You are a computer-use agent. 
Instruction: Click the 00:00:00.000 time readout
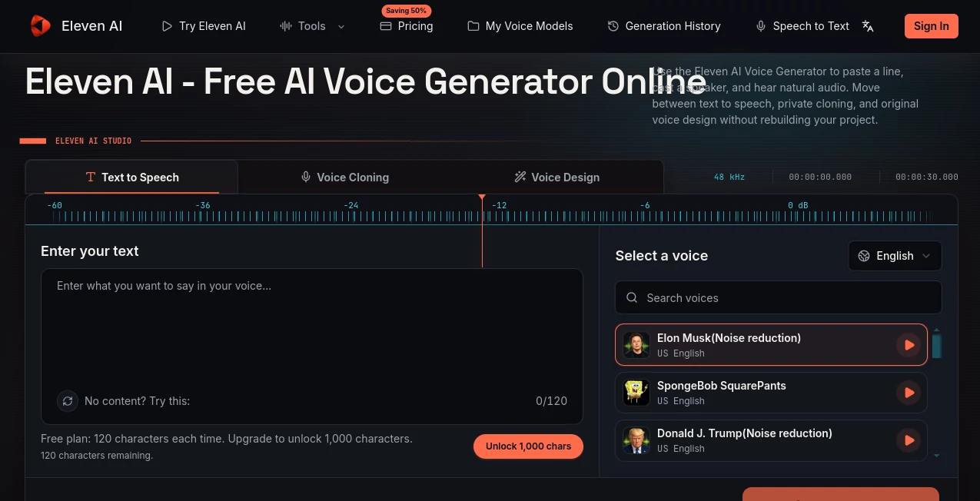tap(820, 177)
